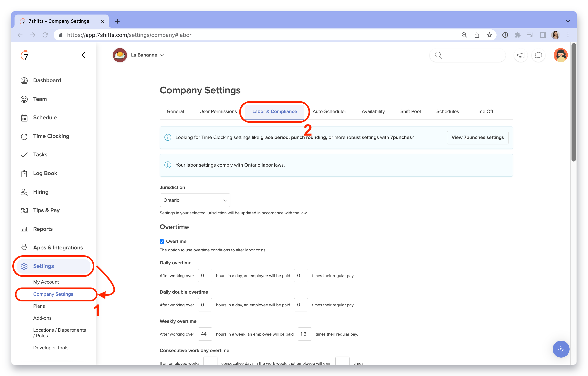Screen dimensions: 588x376
Task: Click the 7shifts logo in sidebar
Action: (x=24, y=55)
